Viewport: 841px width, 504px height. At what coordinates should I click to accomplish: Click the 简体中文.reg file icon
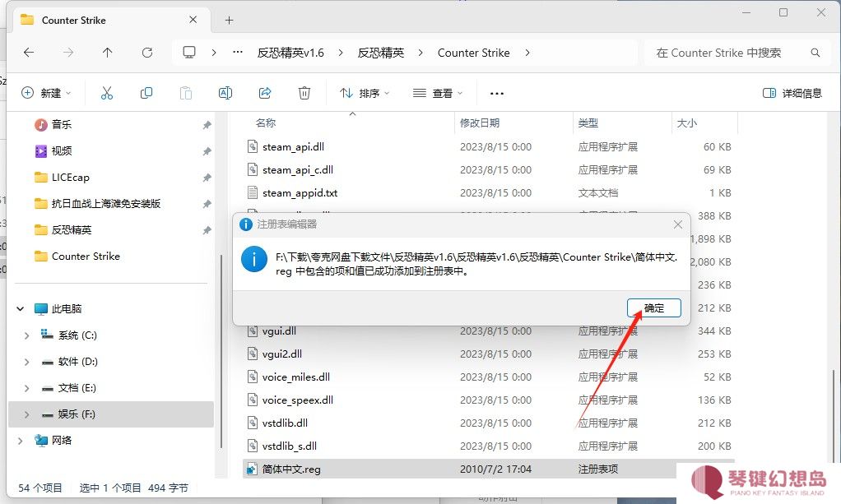[252, 469]
